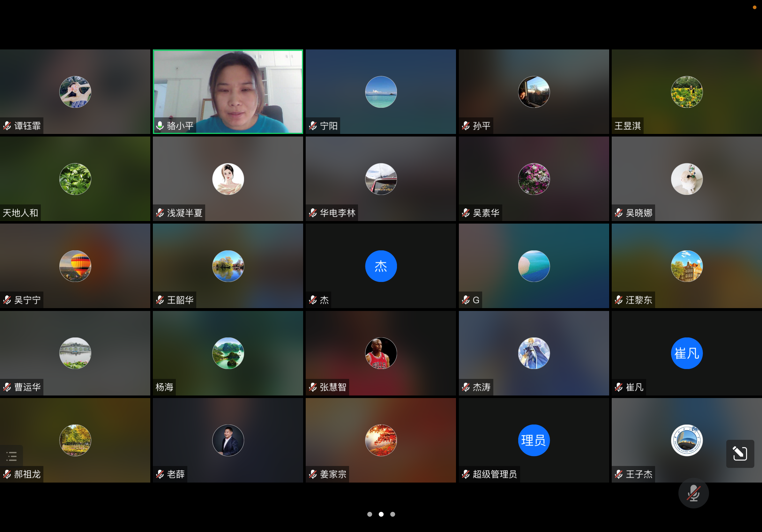Screen dimensions: 762x532
Task: Click the muted mic icon beside 超级管理员
Action: (466, 474)
